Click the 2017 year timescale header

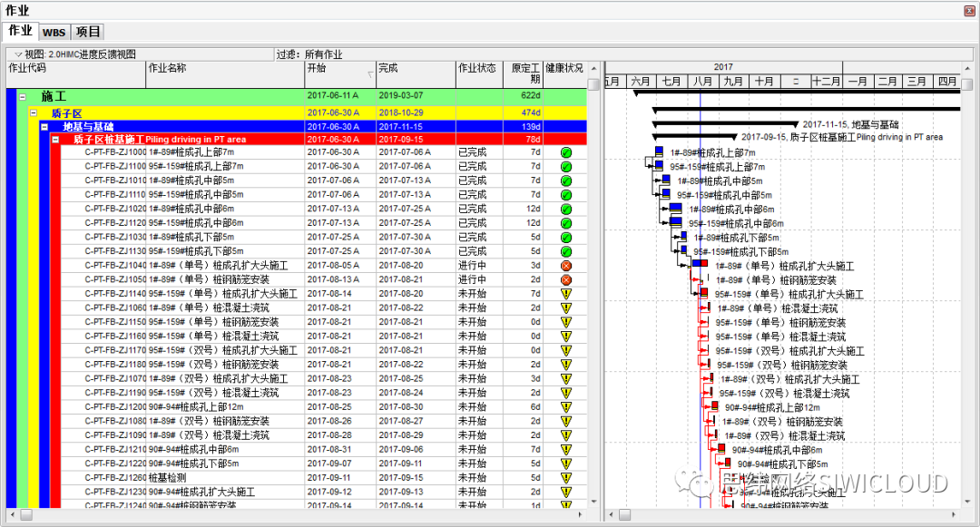(723, 67)
